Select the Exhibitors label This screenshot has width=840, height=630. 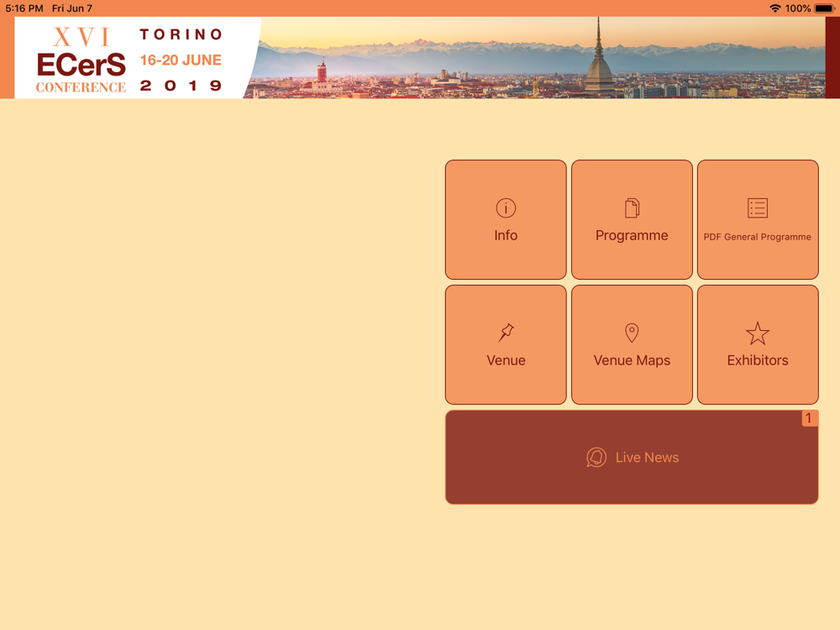click(x=758, y=360)
